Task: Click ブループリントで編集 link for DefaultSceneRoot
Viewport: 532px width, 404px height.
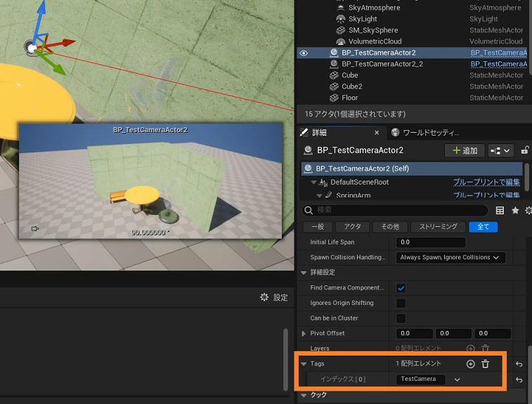Action: 486,182
